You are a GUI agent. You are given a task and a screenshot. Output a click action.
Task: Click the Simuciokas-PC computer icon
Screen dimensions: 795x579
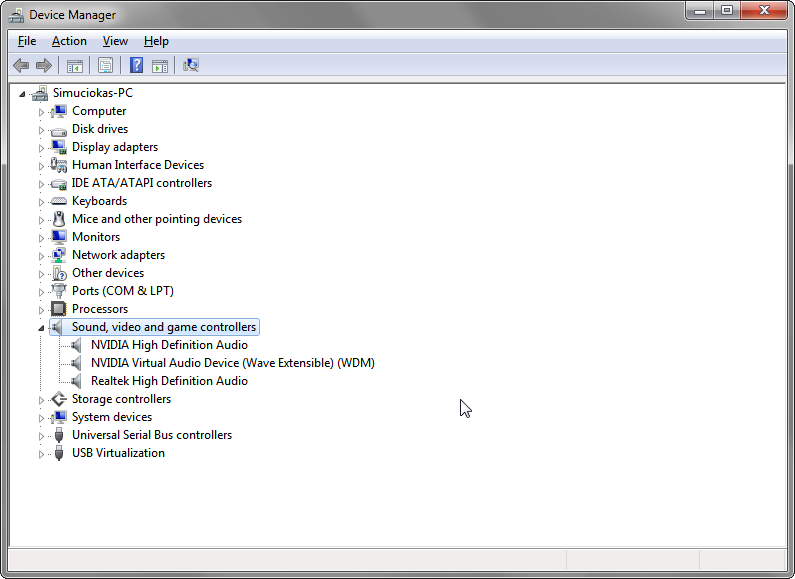40,93
